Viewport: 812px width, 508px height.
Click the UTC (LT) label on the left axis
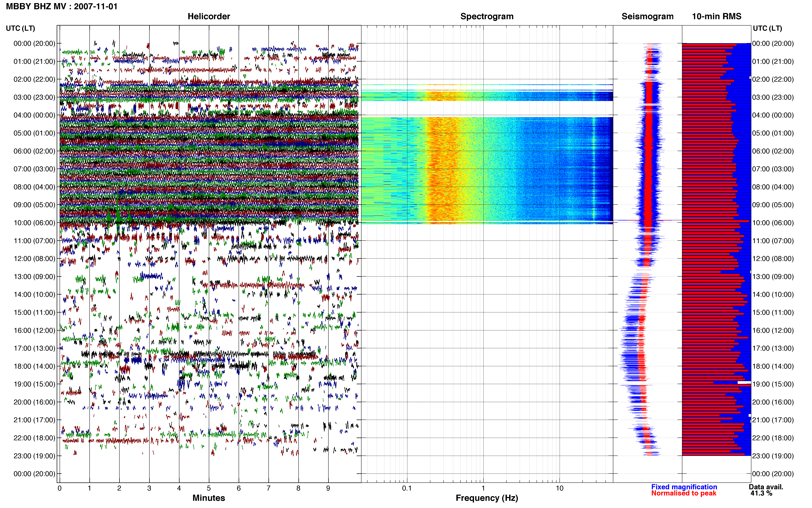coord(21,28)
